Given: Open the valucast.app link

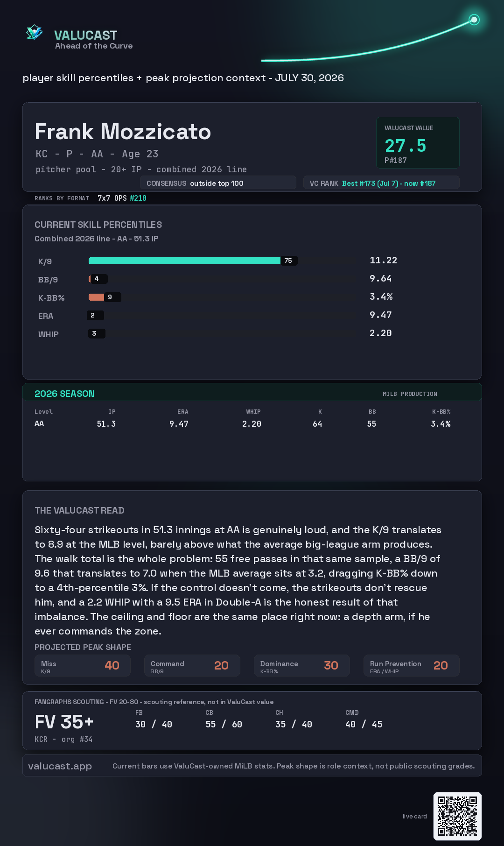Looking at the screenshot, I should pyautogui.click(x=60, y=766).
